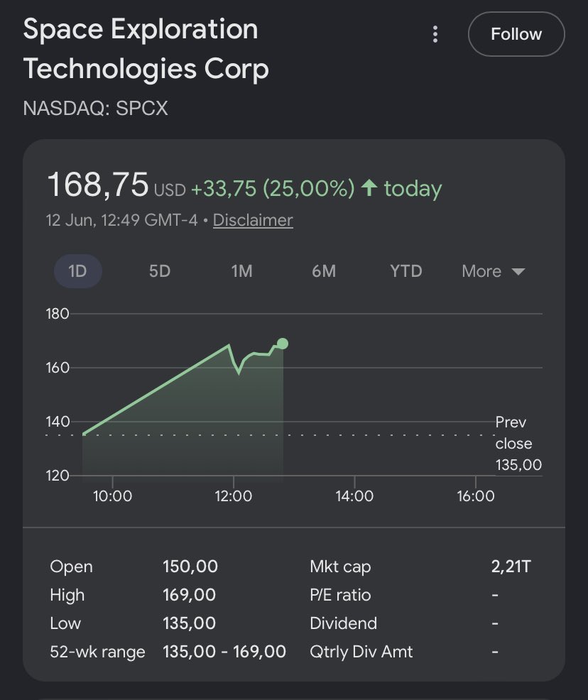This screenshot has height=700, width=588.
Task: Switch to the YTD chart range
Action: [405, 271]
